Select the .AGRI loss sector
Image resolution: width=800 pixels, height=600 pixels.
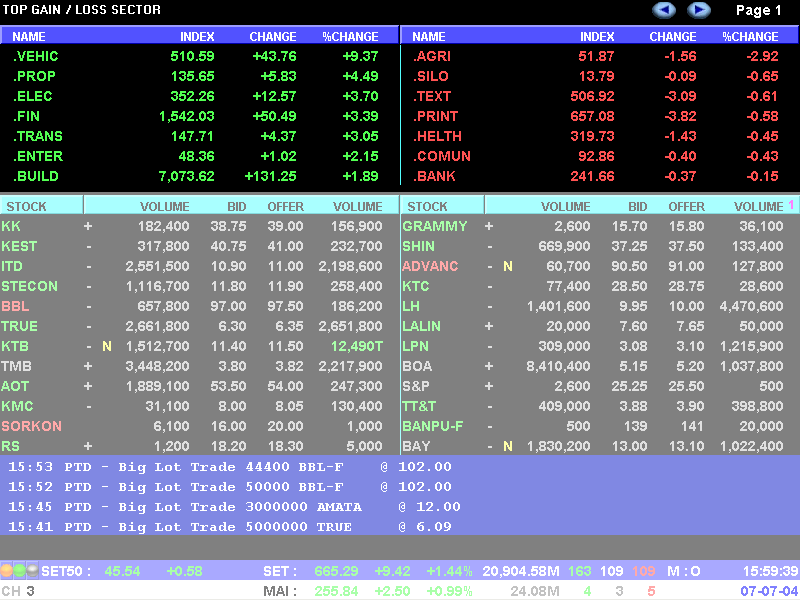click(432, 56)
